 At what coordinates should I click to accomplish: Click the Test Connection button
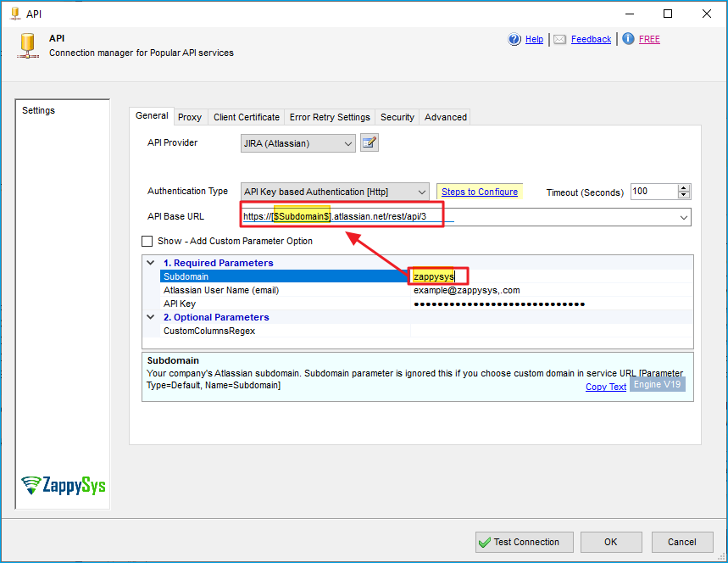coord(517,542)
